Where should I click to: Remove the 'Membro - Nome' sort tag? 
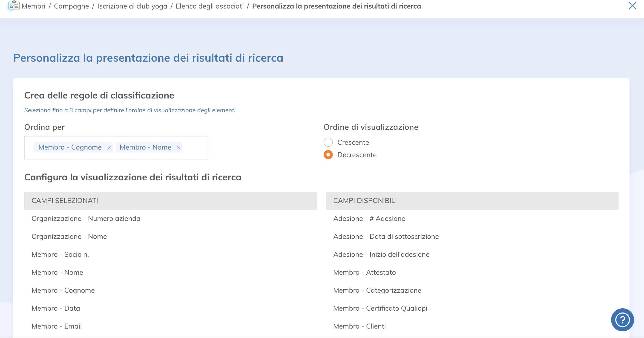coord(179,148)
